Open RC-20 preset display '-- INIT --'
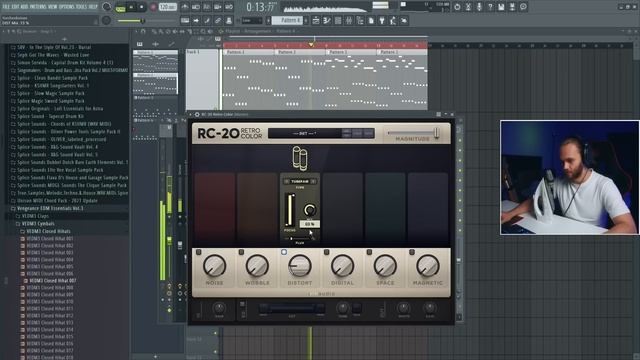The width and height of the screenshot is (640, 360). pyautogui.click(x=304, y=133)
